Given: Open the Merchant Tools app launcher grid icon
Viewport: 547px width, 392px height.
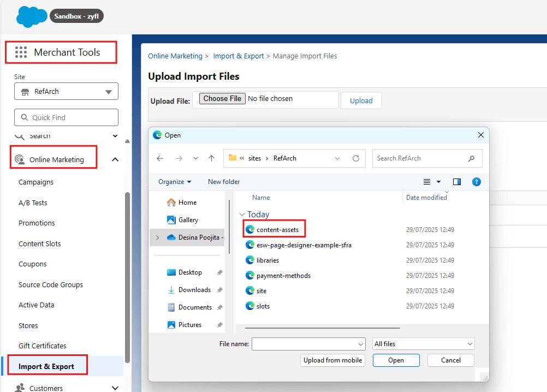Looking at the screenshot, I should pyautogui.click(x=21, y=52).
